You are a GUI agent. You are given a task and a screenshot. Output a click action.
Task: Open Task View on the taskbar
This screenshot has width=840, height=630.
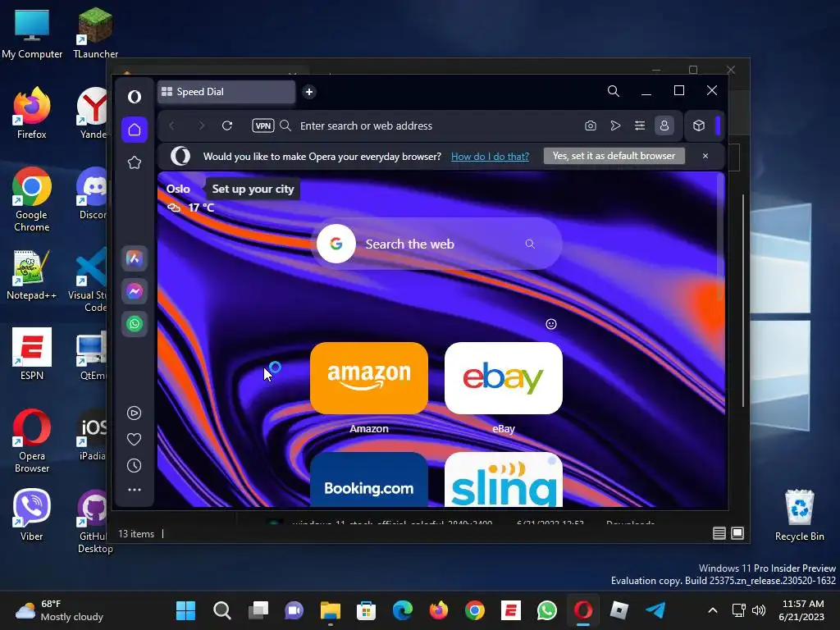[x=258, y=610]
